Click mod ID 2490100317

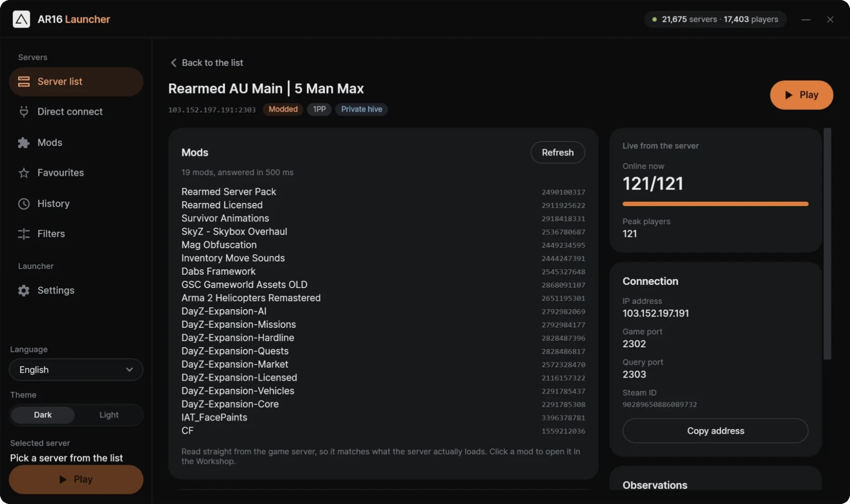563,192
